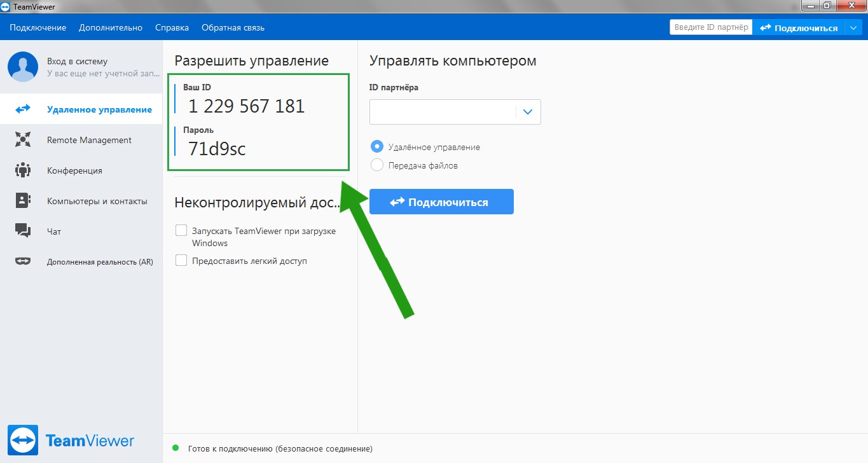Open the Справка menu
The height and width of the screenshot is (463, 868).
pos(172,27)
